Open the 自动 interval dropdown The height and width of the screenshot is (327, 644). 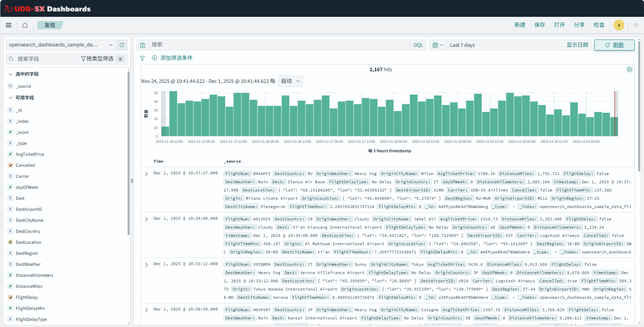290,81
